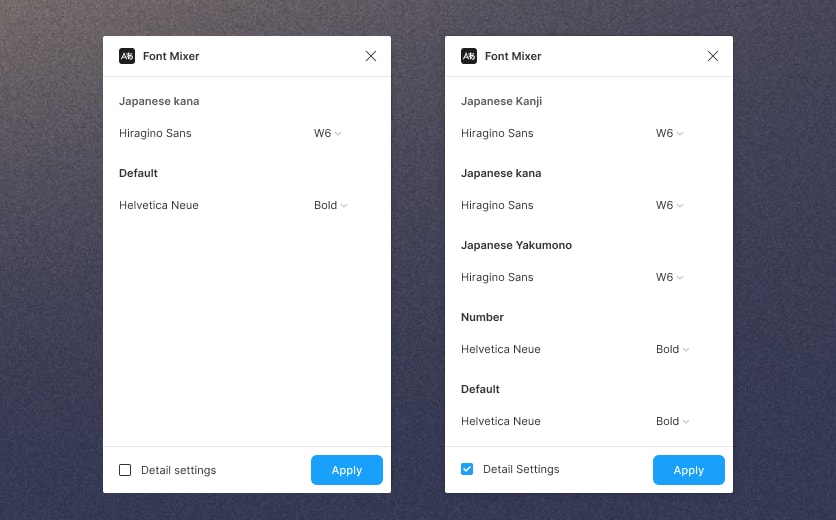Enable the unchecked Detail settings checkbox

pyautogui.click(x=125, y=470)
